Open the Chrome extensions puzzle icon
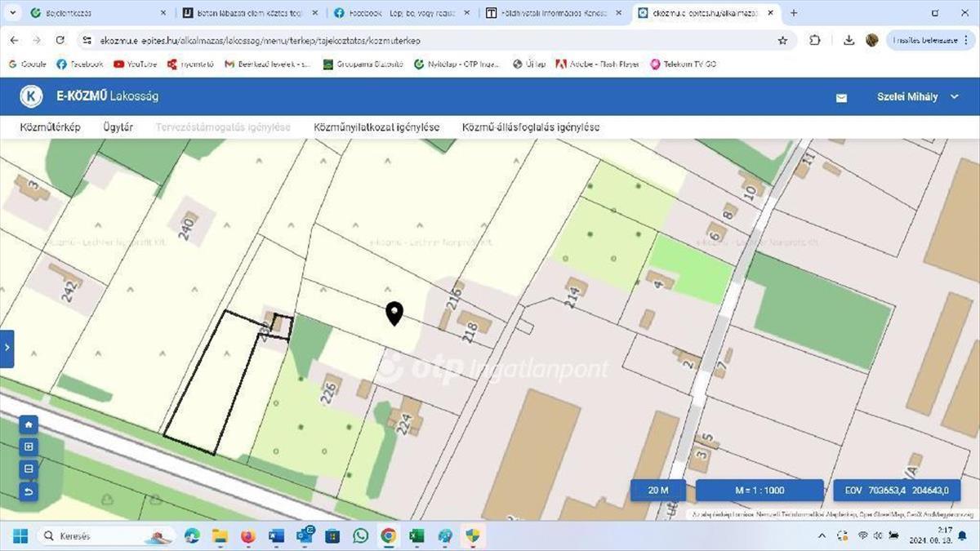 (x=814, y=40)
